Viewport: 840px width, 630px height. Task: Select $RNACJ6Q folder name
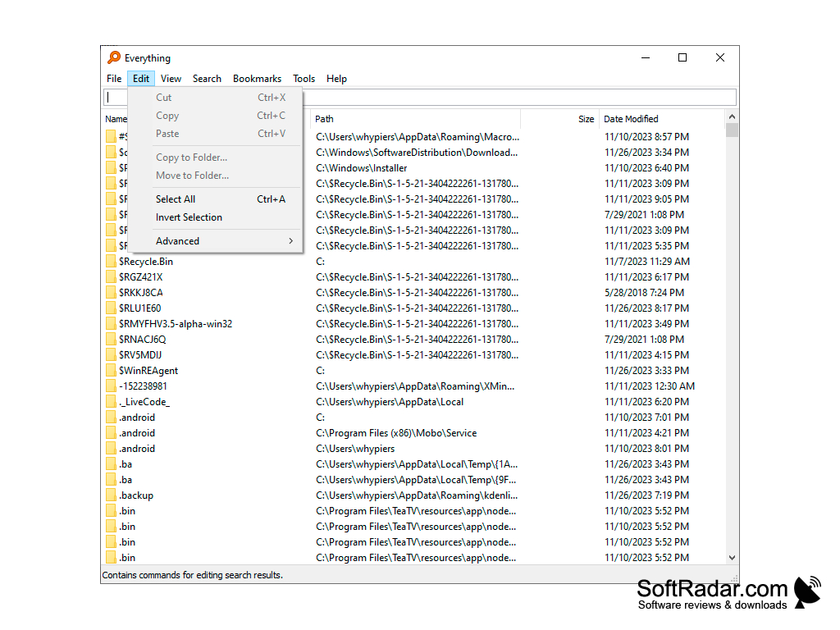(142, 339)
